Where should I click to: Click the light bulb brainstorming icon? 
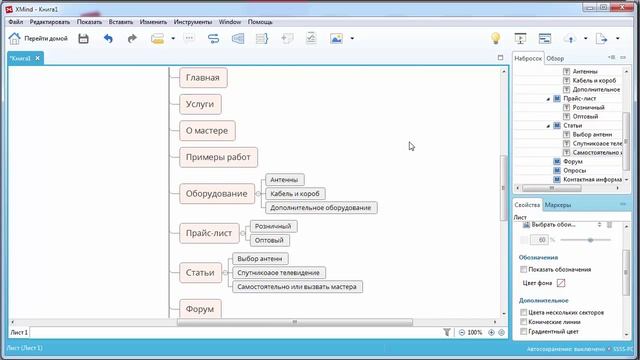point(496,38)
